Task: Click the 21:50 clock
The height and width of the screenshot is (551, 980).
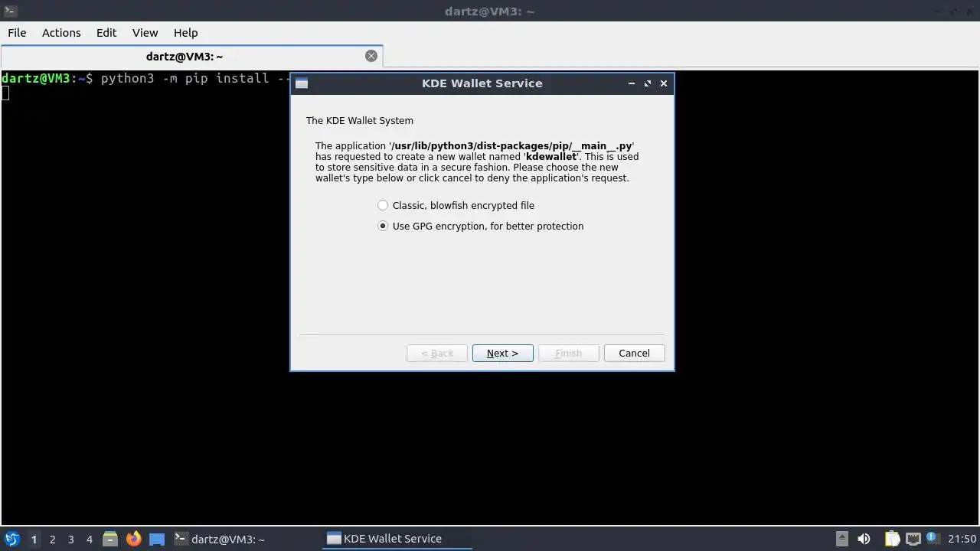Action: coord(962,539)
